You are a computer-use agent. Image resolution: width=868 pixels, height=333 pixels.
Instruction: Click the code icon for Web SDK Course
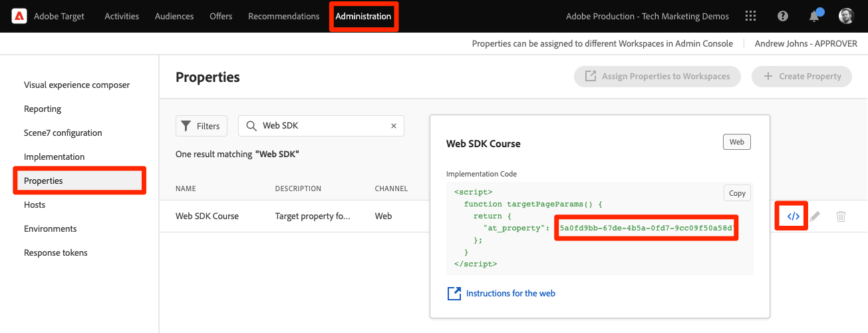[x=793, y=216]
